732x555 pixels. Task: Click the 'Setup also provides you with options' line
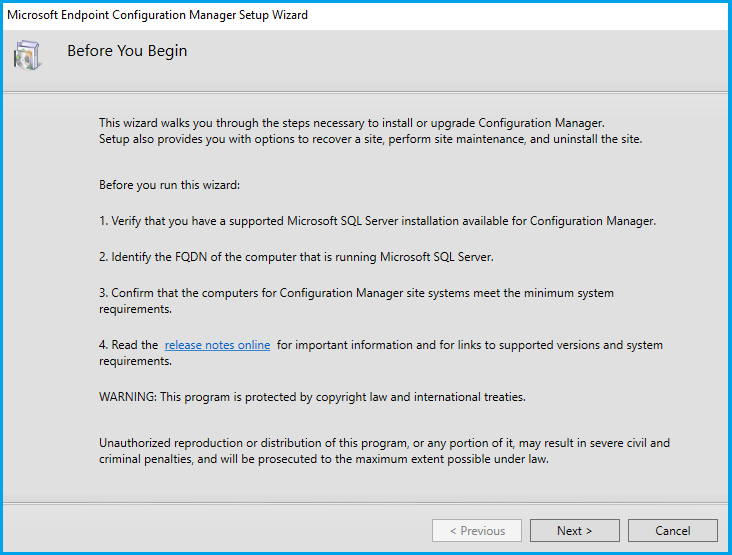tap(370, 139)
